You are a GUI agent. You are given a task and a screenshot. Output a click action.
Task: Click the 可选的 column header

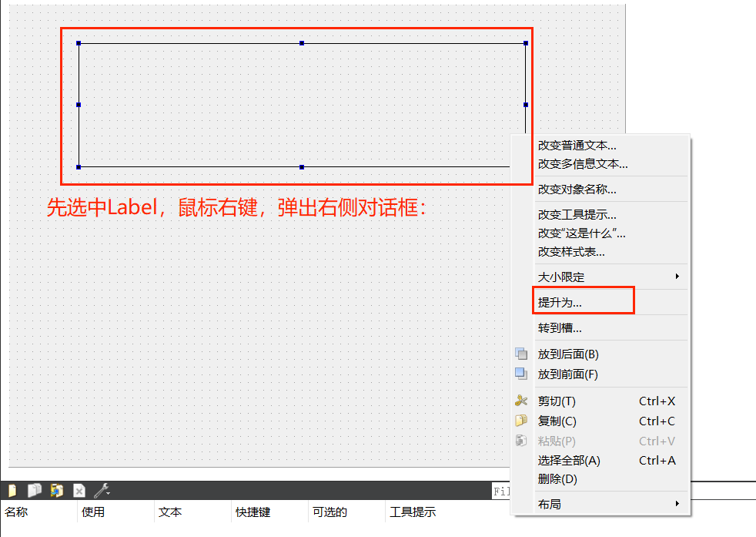click(x=347, y=512)
